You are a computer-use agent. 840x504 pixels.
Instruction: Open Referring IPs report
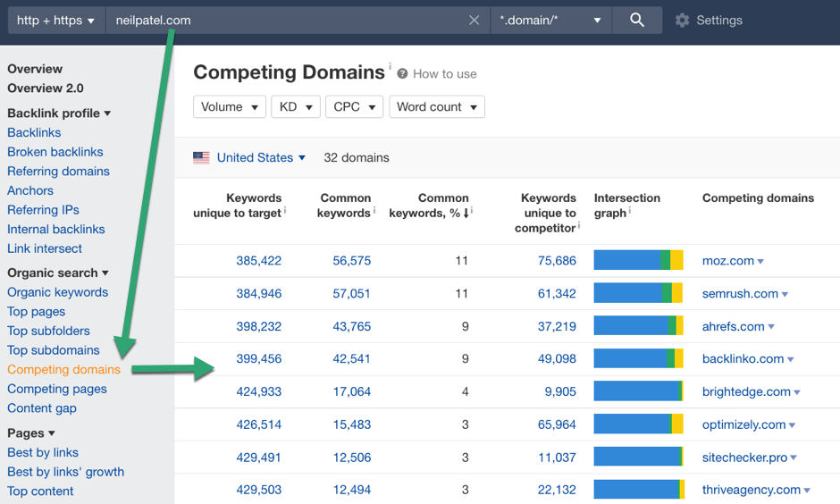click(x=44, y=209)
